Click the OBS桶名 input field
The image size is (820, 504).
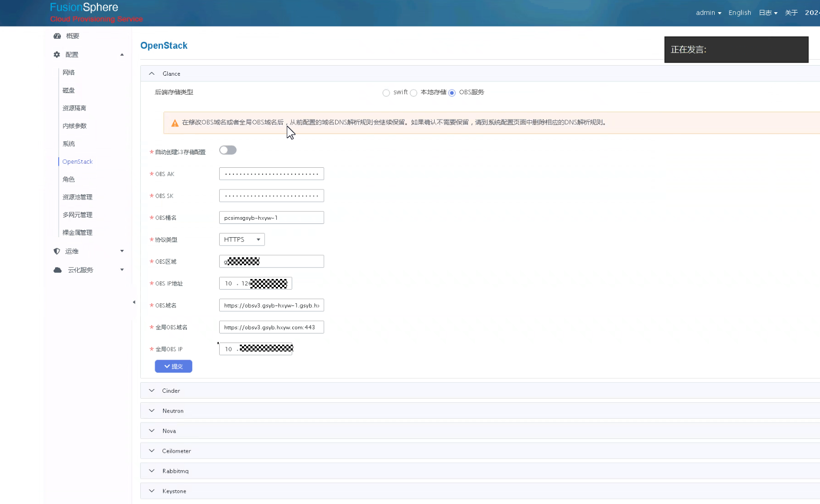pyautogui.click(x=272, y=218)
